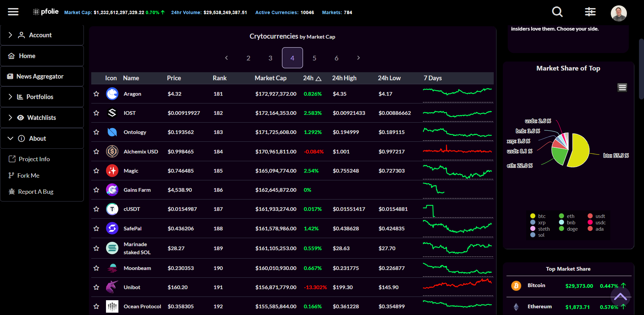Image resolution: width=644 pixels, height=315 pixels.
Task: Click the Aragon coin icon
Action: click(112, 94)
